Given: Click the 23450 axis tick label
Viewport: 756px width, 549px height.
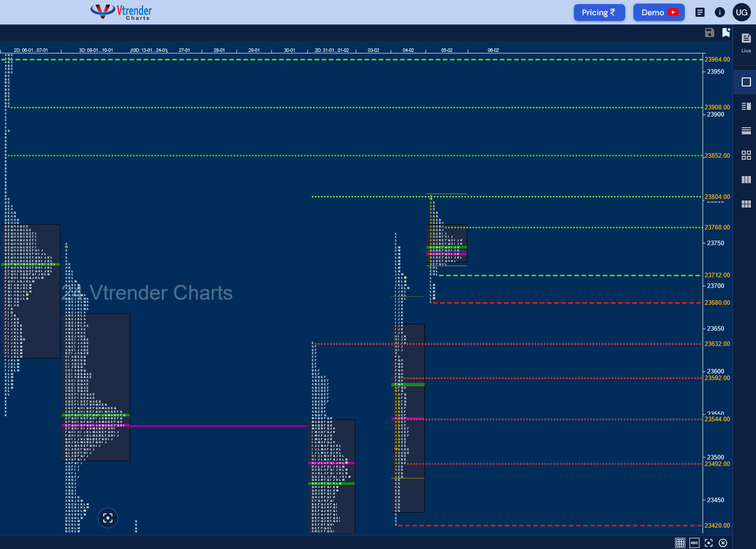Looking at the screenshot, I should click(x=715, y=500).
